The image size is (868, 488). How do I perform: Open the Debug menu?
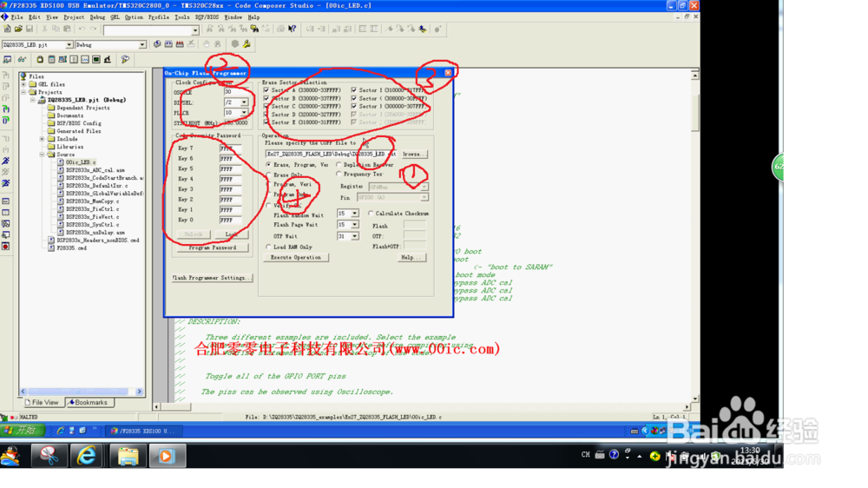point(97,17)
